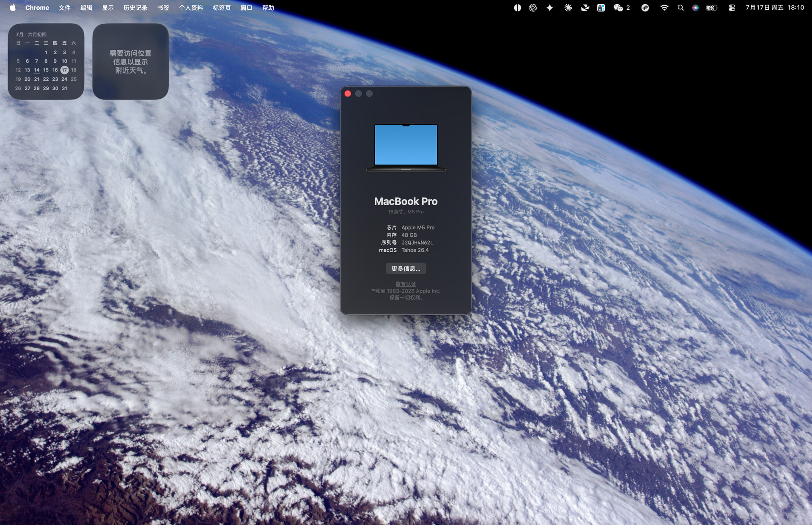Open the 帮助 menu
The height and width of the screenshot is (525, 812).
coord(268,8)
